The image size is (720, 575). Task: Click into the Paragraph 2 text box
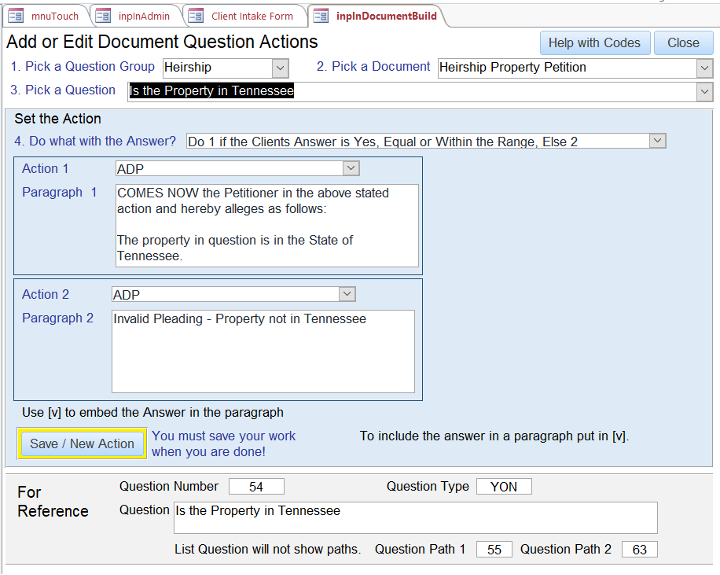(262, 351)
